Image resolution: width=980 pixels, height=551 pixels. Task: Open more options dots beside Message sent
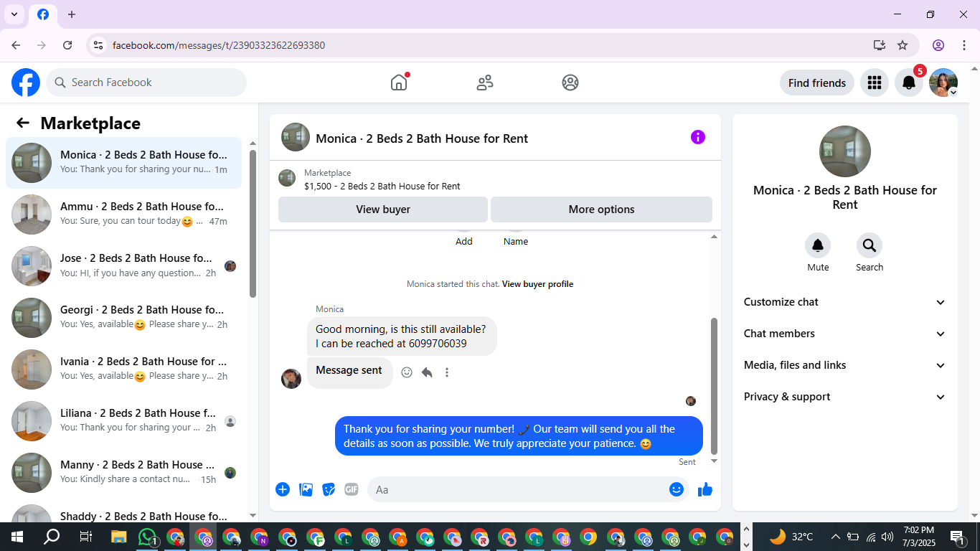click(447, 372)
